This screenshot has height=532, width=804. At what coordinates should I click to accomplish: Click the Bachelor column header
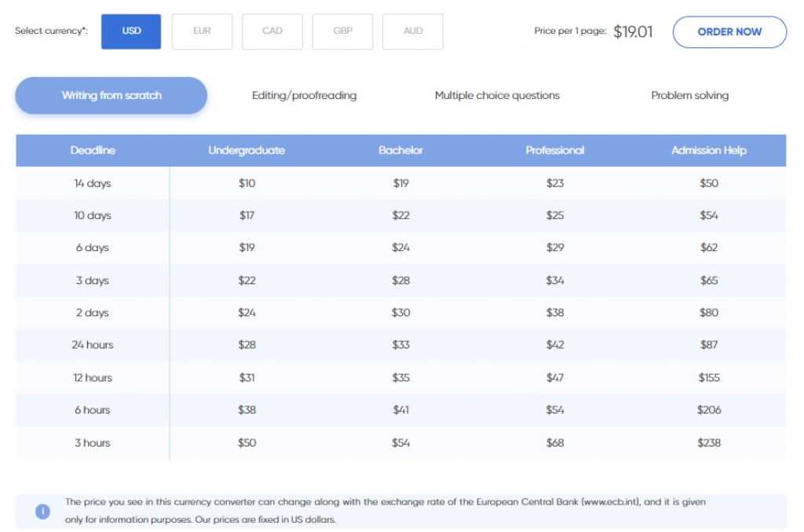400,150
